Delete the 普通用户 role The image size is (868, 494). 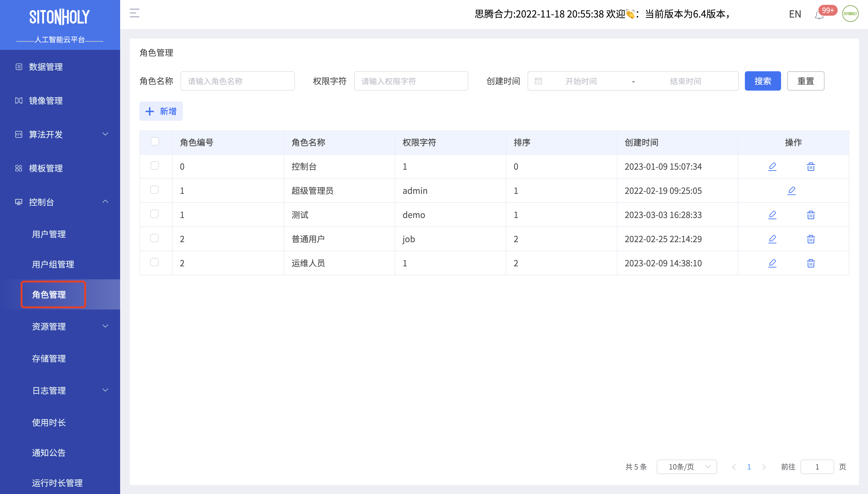click(x=811, y=239)
